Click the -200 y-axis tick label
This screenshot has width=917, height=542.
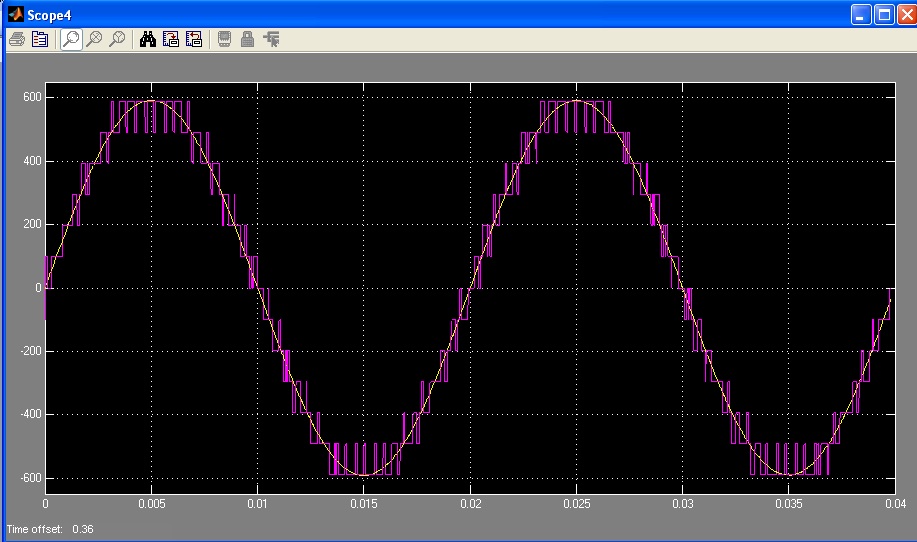pyautogui.click(x=31, y=351)
